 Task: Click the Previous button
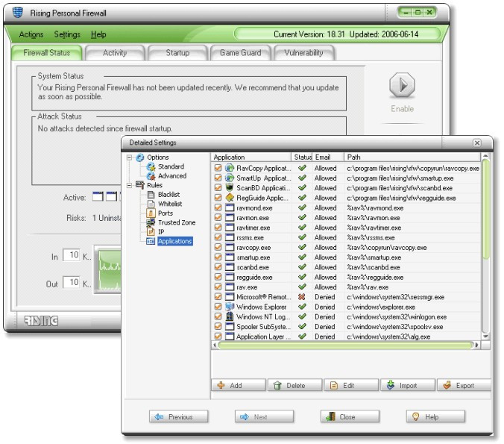point(178,416)
